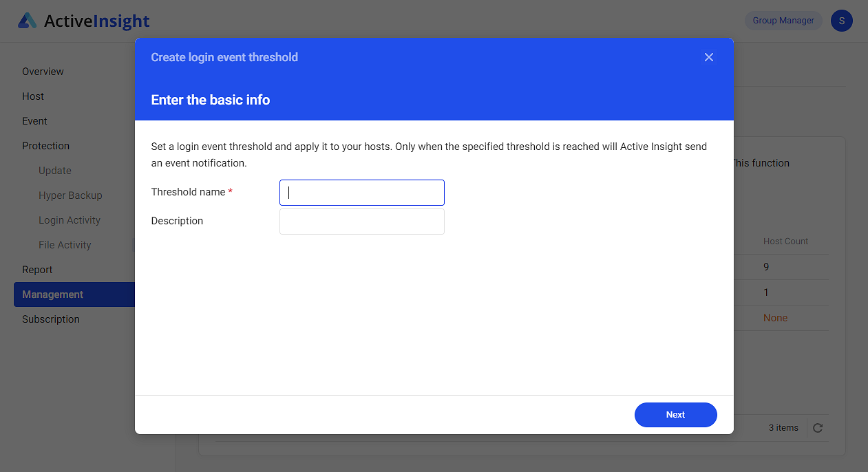Navigate to the Report section
868x472 pixels.
38,269
